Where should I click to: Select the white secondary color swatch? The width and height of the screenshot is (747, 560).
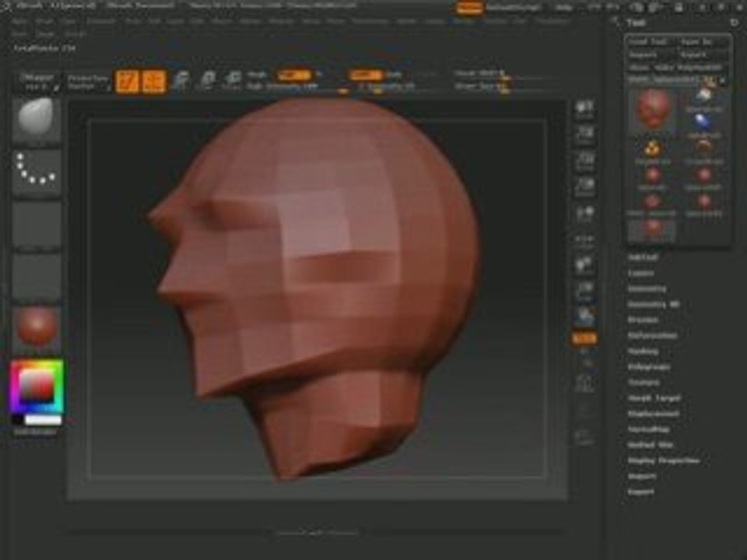pyautogui.click(x=43, y=420)
